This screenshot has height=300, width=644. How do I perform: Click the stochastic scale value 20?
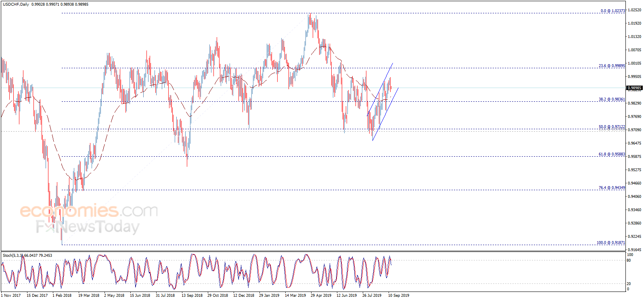[x=629, y=284]
